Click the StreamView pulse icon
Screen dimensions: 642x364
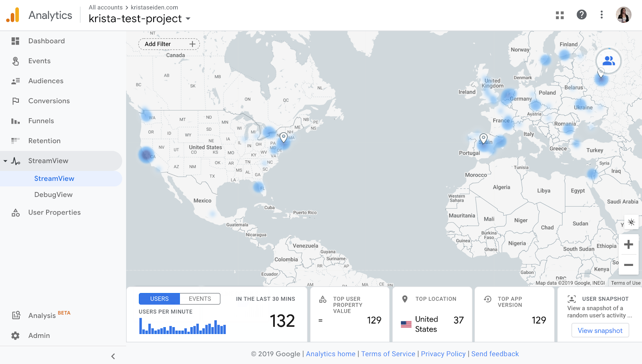[x=16, y=161]
